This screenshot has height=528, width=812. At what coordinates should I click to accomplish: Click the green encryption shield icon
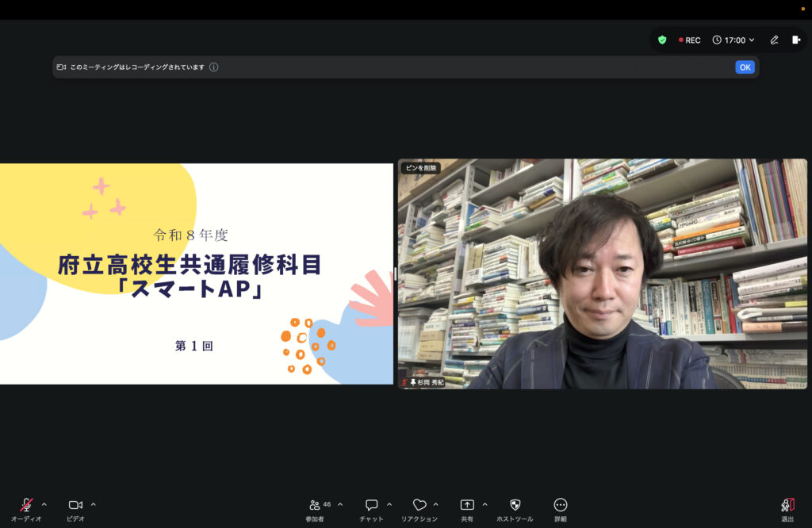point(662,40)
